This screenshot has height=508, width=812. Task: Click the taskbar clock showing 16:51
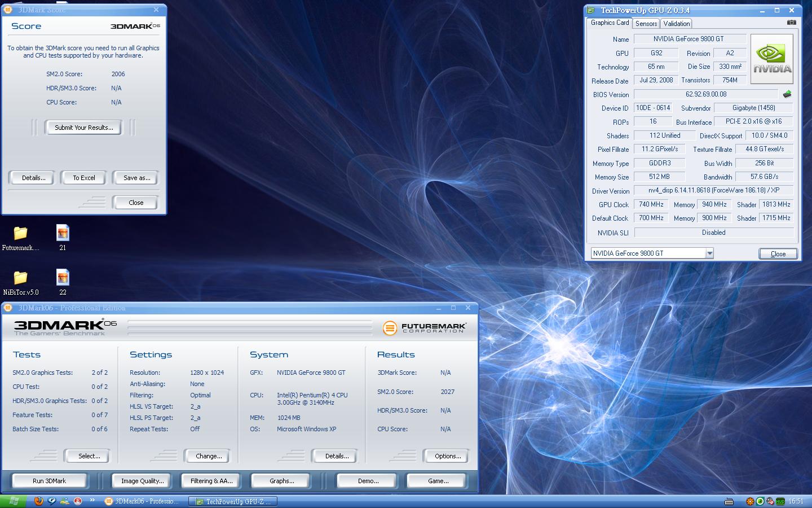point(796,501)
